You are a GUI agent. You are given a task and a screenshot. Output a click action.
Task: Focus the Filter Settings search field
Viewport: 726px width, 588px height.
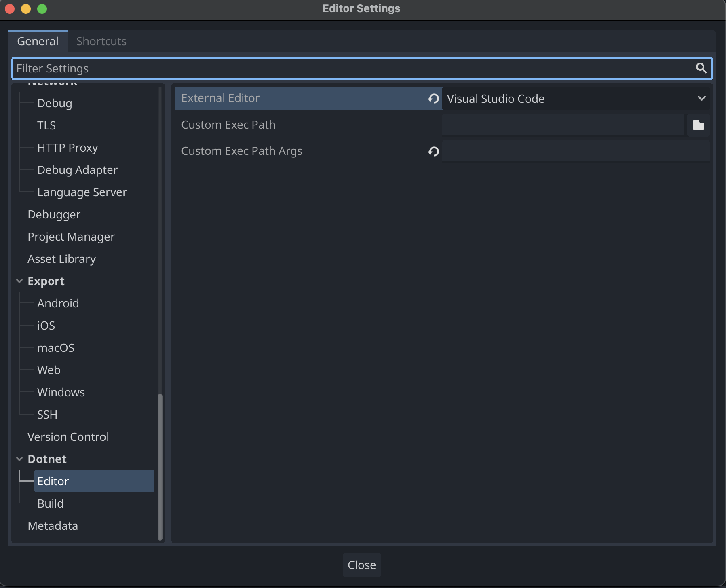click(352, 68)
